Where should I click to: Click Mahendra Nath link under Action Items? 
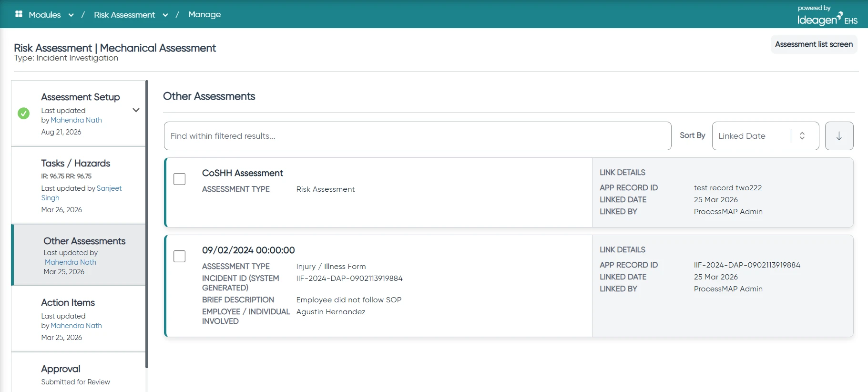click(x=76, y=326)
